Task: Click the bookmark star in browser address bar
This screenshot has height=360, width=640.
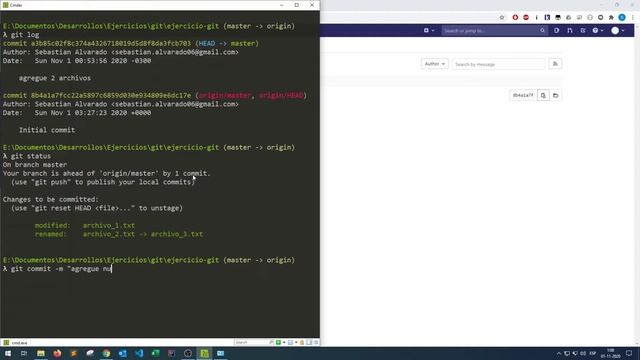Action: 502,18
